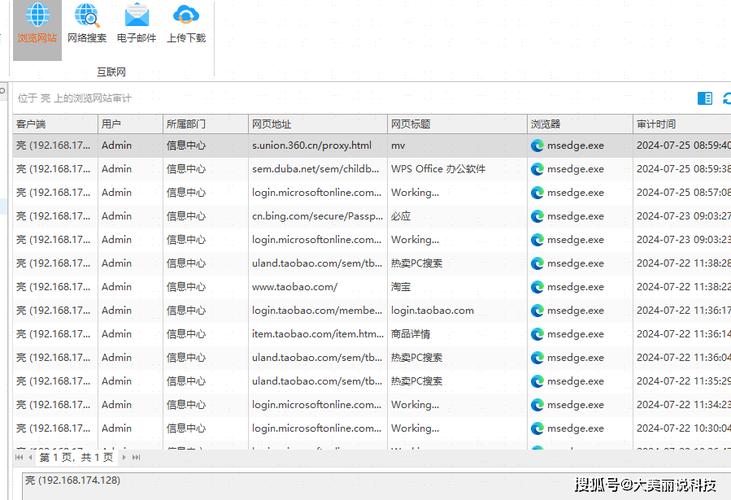
Task: Go to the previous page arrow
Action: pyautogui.click(x=31, y=457)
